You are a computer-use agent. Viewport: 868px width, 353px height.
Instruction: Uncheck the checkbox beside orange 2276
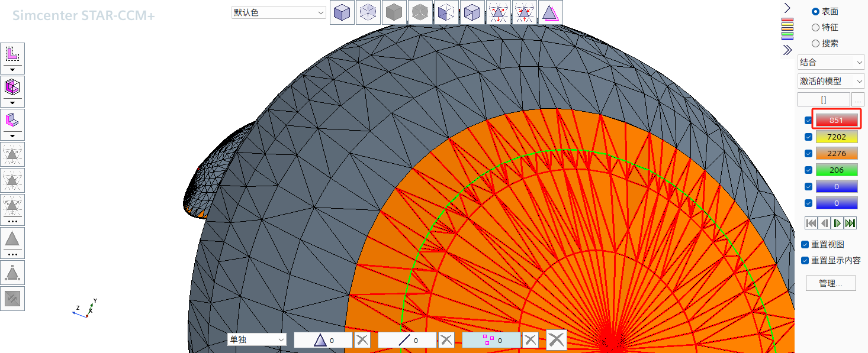tap(808, 154)
